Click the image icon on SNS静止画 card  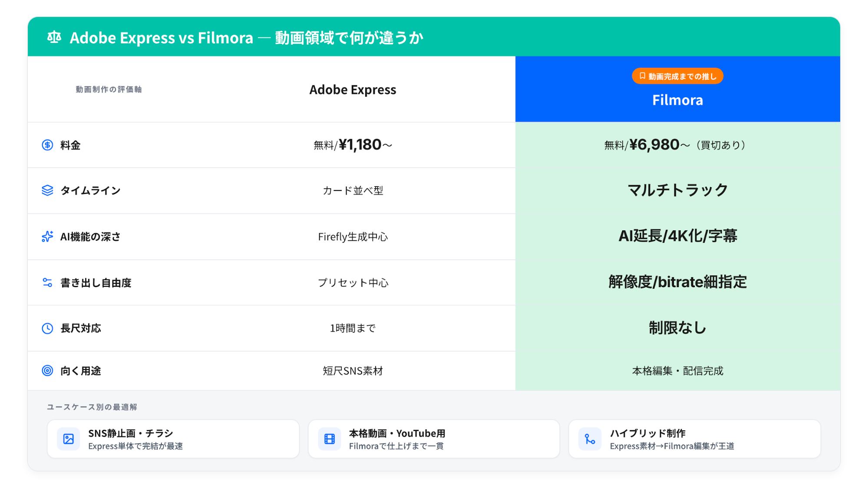pyautogui.click(x=69, y=439)
